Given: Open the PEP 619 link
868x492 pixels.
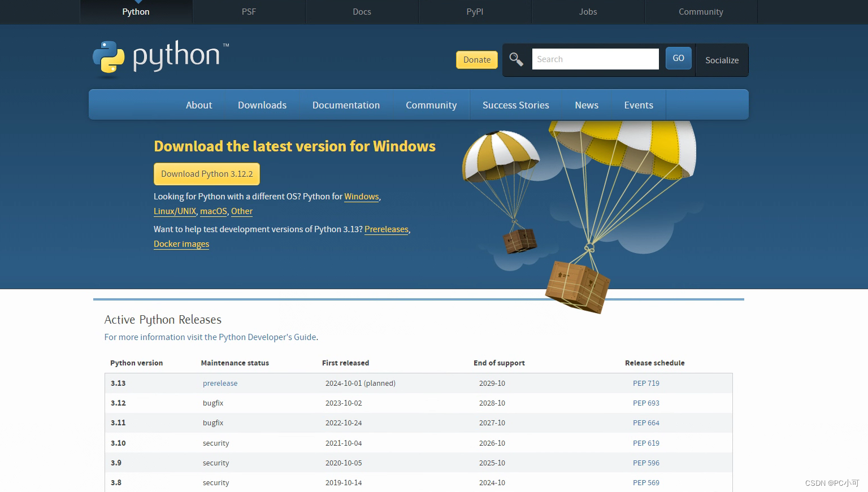Looking at the screenshot, I should 646,443.
